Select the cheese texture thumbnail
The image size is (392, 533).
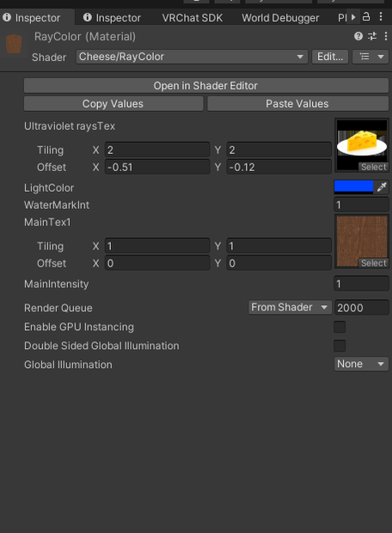(362, 145)
